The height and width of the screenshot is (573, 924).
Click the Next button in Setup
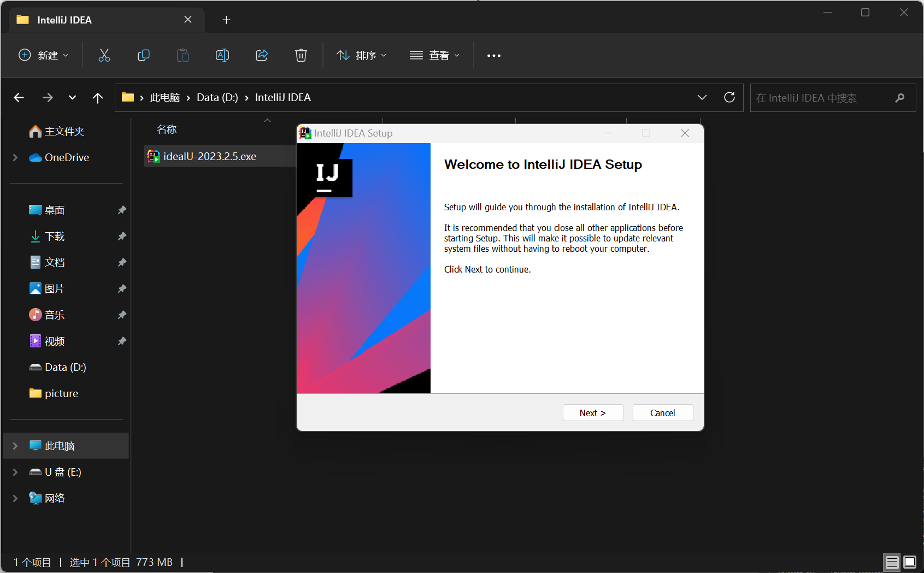point(593,413)
